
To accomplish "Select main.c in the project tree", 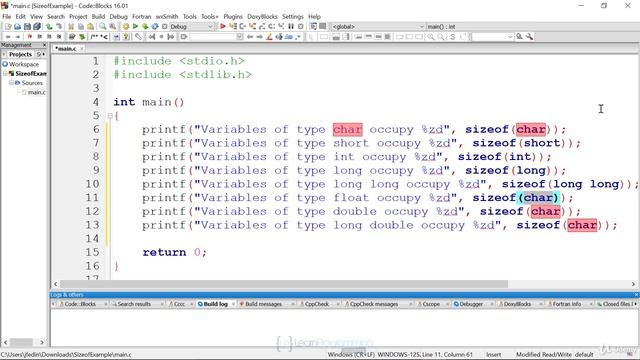I will (36, 92).
